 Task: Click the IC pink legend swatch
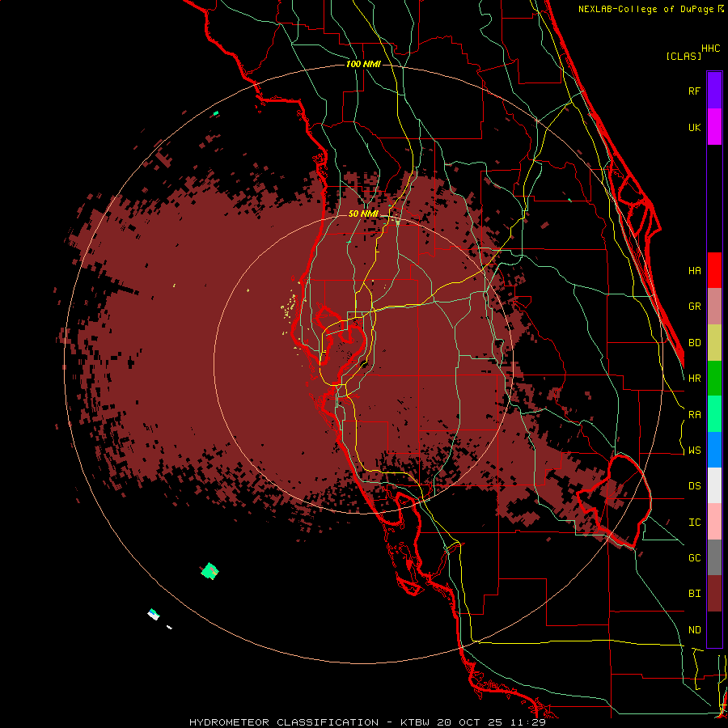click(x=714, y=522)
